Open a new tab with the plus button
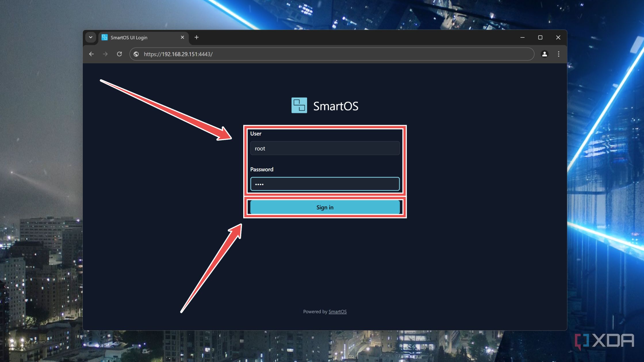Image resolution: width=644 pixels, height=362 pixels. point(196,37)
